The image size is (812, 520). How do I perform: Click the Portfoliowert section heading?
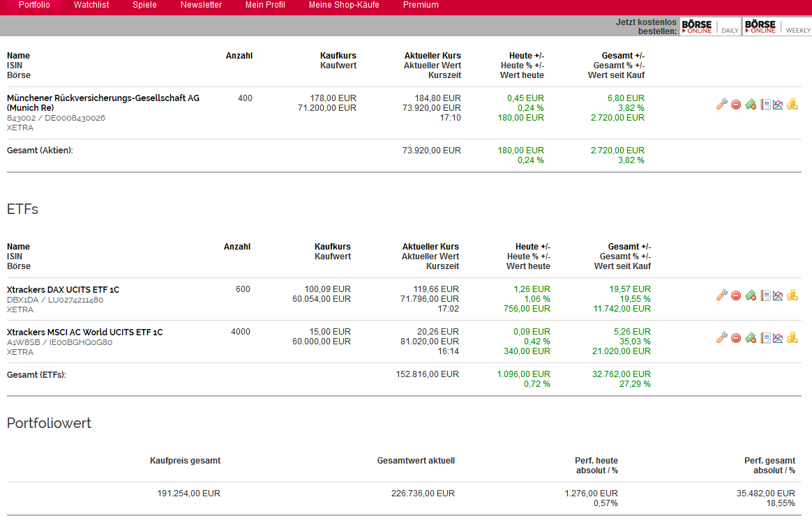50,423
